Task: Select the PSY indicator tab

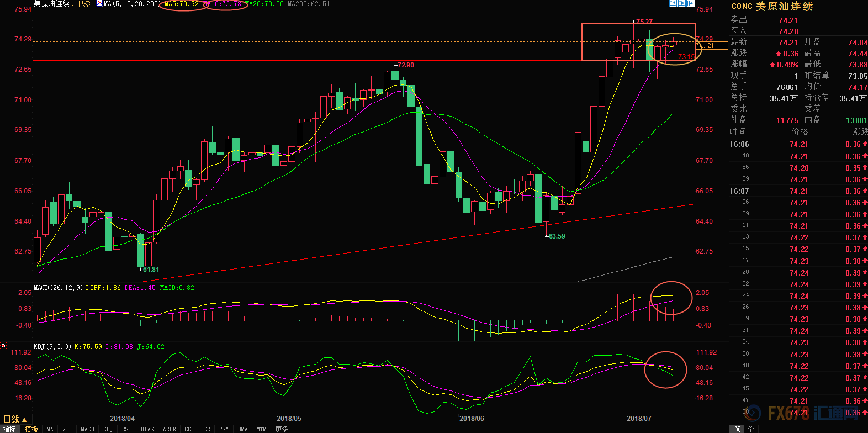Action: (224, 429)
